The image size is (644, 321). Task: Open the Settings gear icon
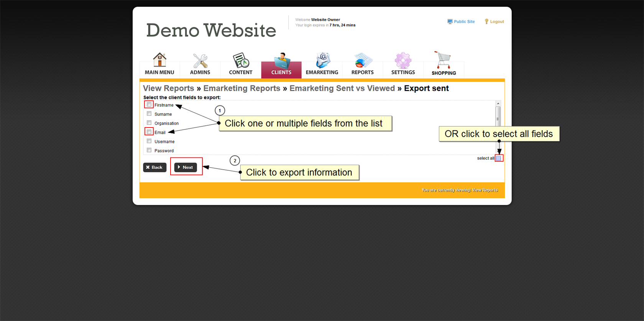point(403,61)
